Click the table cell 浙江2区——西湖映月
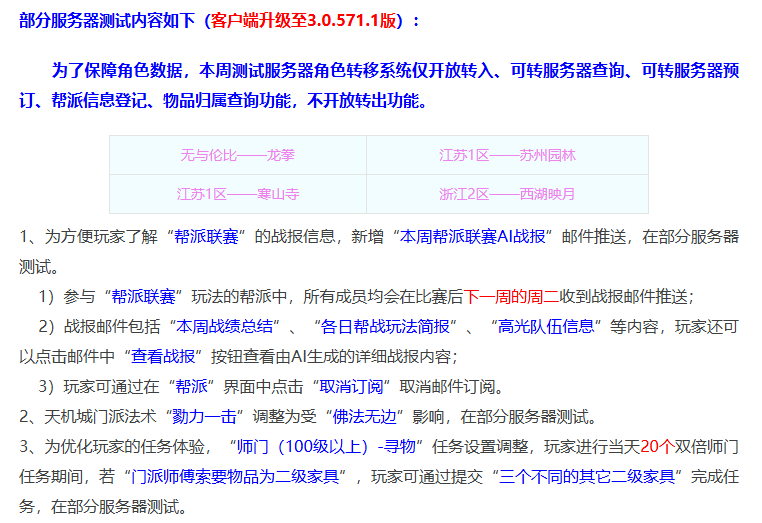This screenshot has width=762, height=523. coord(507,194)
